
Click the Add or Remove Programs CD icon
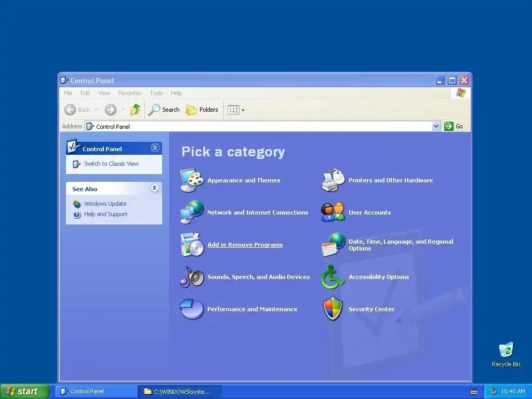[192, 245]
